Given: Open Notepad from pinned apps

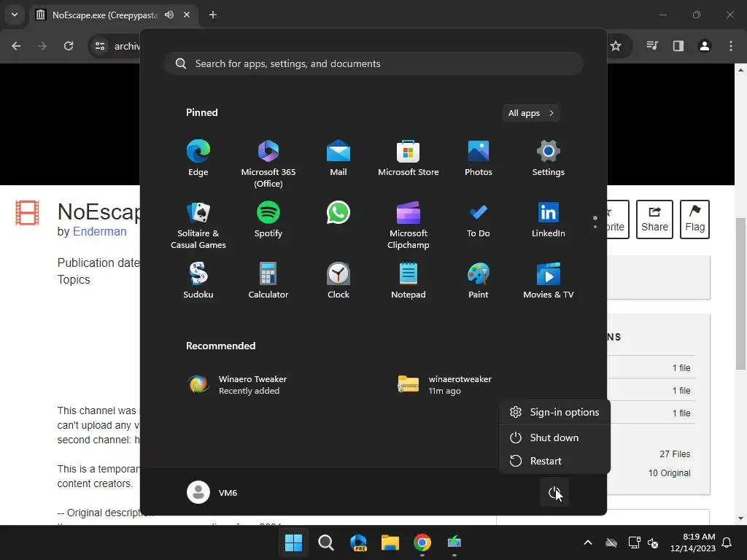Looking at the screenshot, I should pyautogui.click(x=409, y=281).
